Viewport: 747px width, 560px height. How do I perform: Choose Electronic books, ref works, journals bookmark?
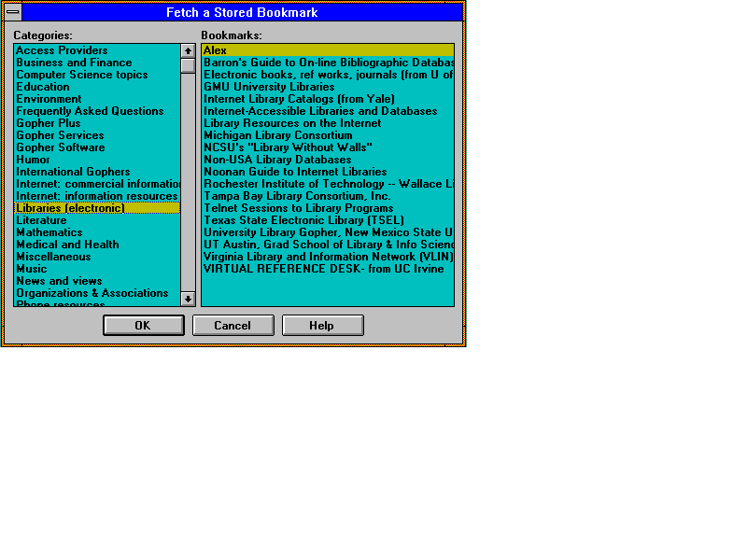(328, 75)
